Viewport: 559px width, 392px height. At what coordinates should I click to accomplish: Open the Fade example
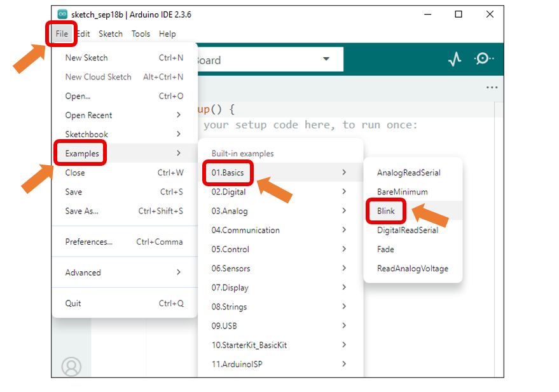click(413, 249)
